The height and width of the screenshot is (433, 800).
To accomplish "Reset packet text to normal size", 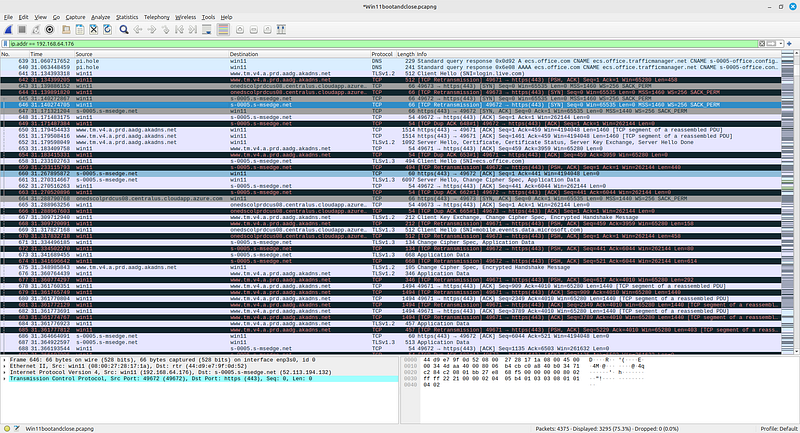I will click(x=267, y=30).
